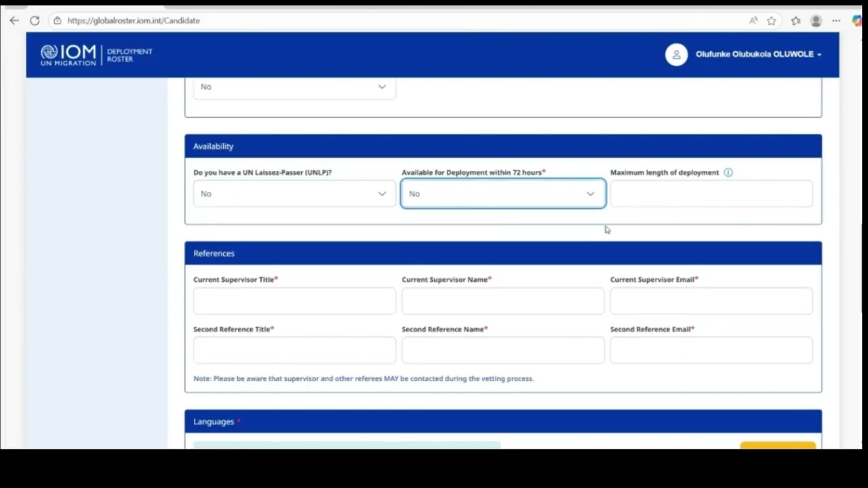Open Available for Deployment within 72 hours dropdown
868x488 pixels.
coord(503,194)
